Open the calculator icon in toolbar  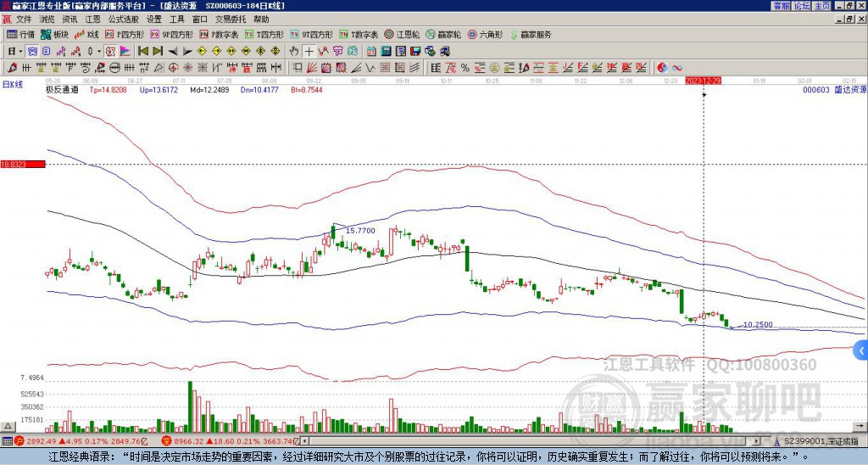[x=386, y=52]
